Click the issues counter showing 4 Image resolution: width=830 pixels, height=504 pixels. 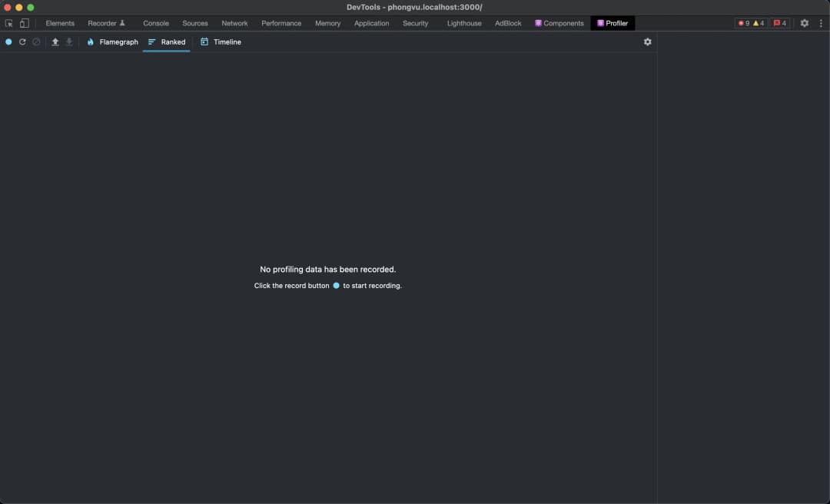[779, 23]
